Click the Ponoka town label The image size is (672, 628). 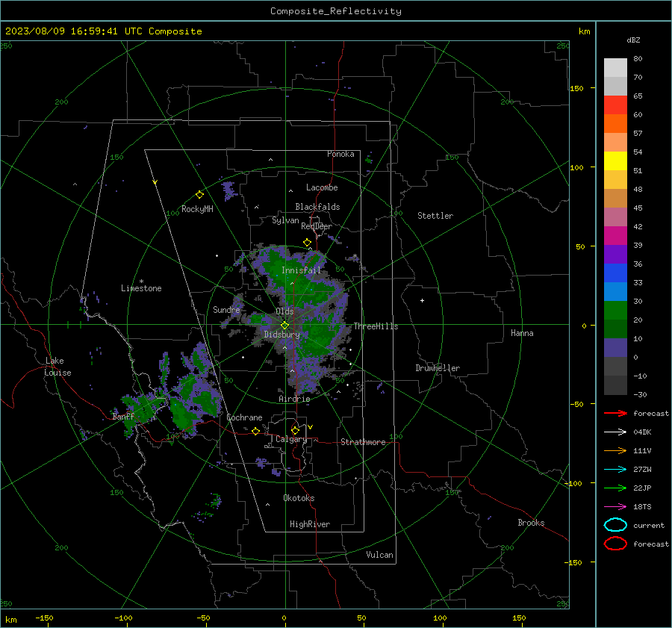click(340, 154)
